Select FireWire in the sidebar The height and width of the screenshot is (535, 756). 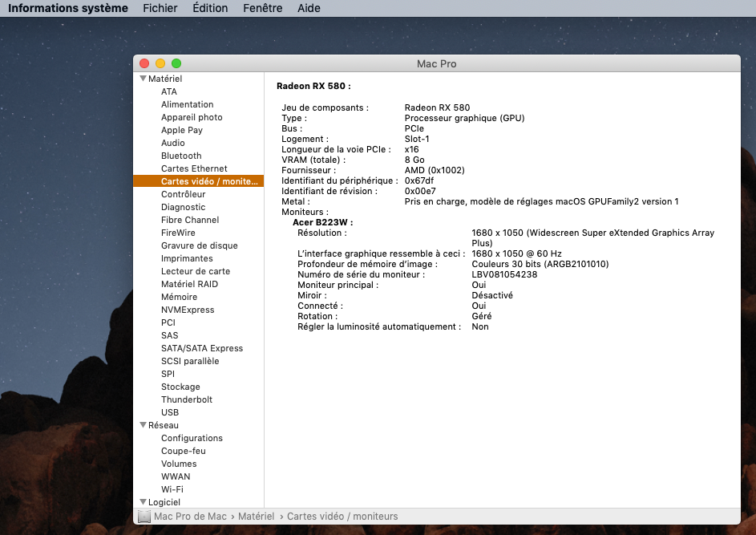[x=179, y=233]
